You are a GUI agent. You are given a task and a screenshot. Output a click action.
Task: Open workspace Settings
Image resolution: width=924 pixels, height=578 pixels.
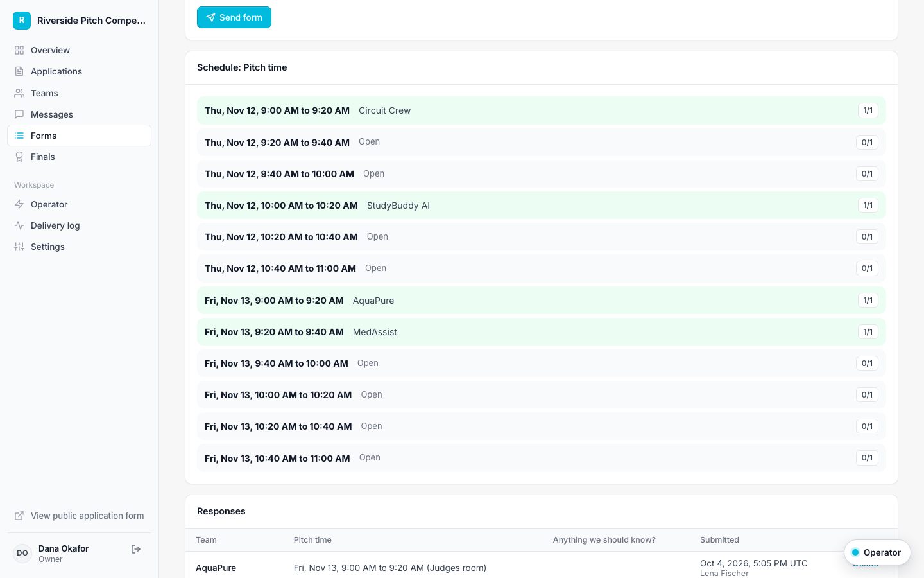point(79,247)
